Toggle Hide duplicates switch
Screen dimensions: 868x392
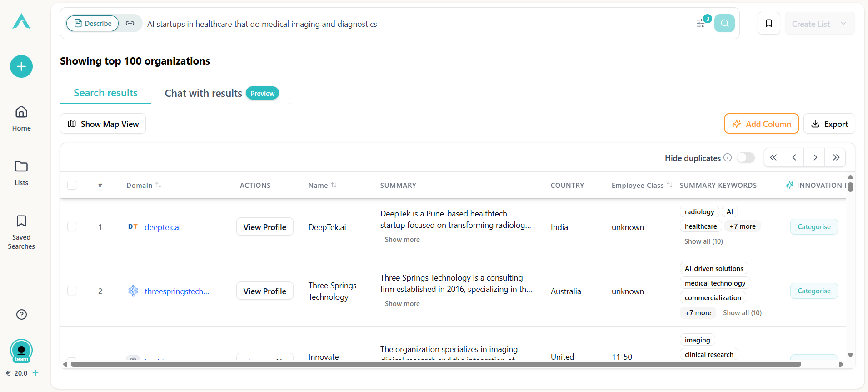[x=745, y=157]
